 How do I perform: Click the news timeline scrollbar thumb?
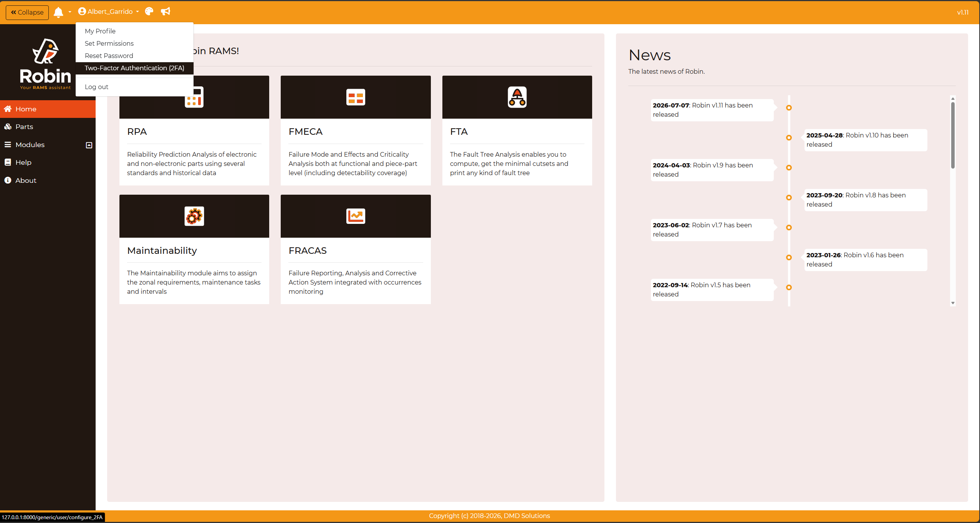(953, 135)
